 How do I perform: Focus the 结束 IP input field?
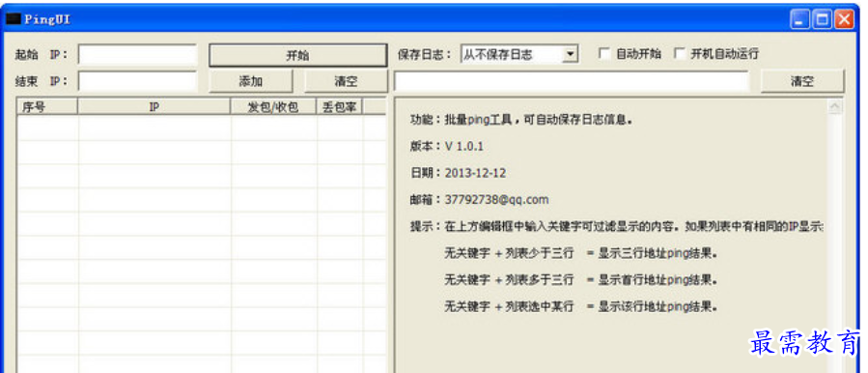(x=137, y=81)
